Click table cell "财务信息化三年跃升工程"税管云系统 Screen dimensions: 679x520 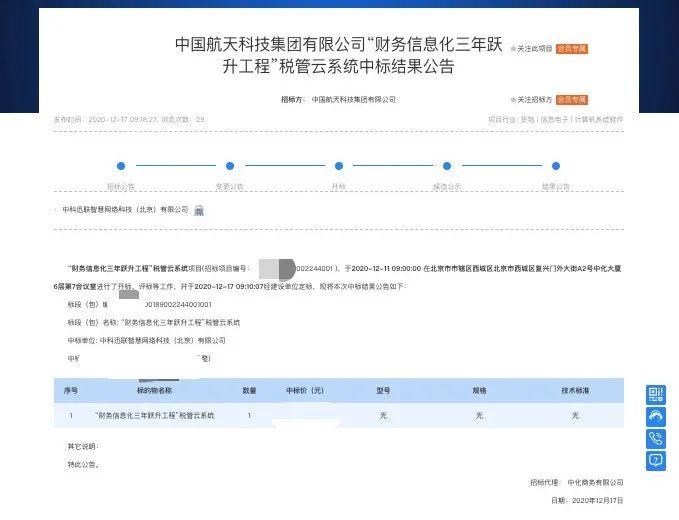point(155,416)
